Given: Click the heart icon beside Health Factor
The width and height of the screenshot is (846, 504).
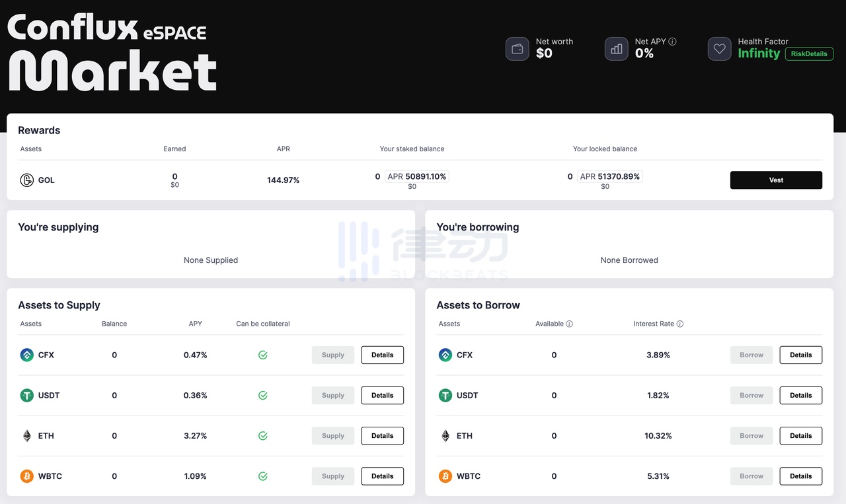Looking at the screenshot, I should pyautogui.click(x=719, y=49).
